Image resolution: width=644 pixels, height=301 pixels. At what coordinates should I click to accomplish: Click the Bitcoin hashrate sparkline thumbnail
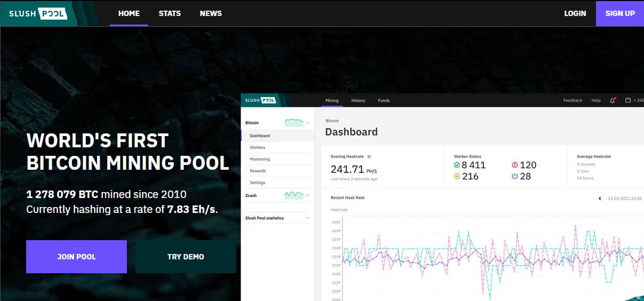[294, 123]
